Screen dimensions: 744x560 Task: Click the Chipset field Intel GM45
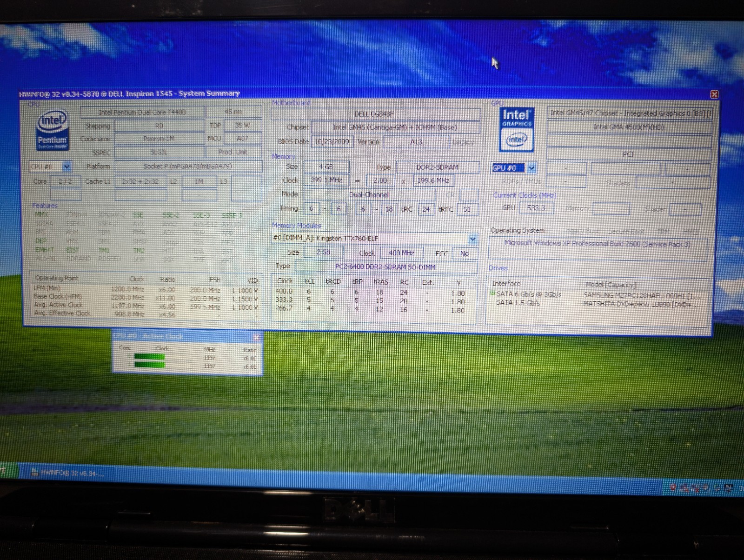395,127
